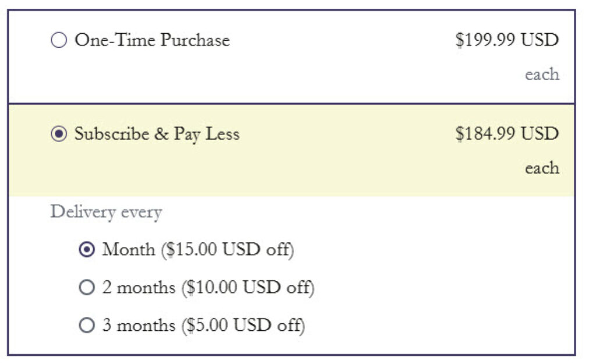This screenshot has width=596, height=364.
Task: Select the Subscribe & Pay Less radio button
Action: [x=59, y=134]
